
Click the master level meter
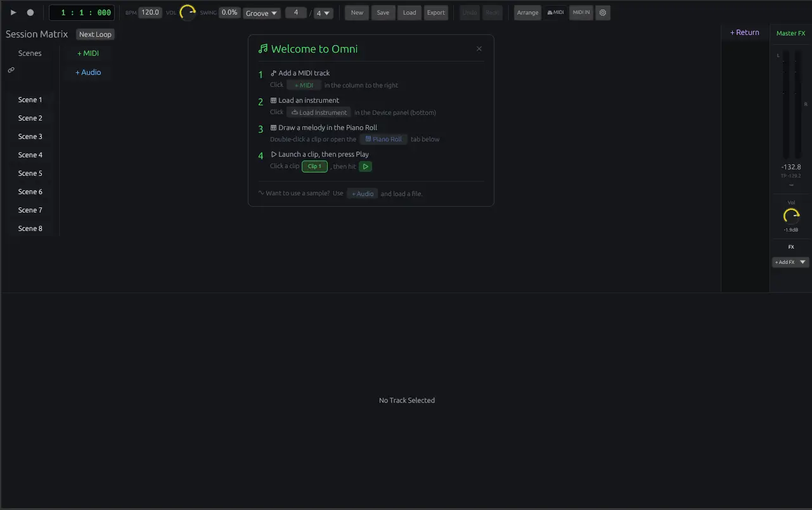click(x=791, y=105)
